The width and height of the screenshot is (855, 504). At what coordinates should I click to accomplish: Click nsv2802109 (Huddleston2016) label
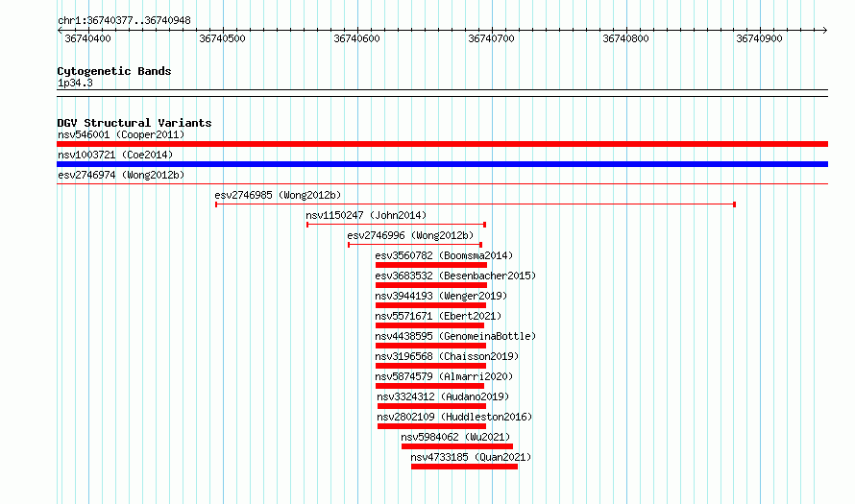[454, 417]
